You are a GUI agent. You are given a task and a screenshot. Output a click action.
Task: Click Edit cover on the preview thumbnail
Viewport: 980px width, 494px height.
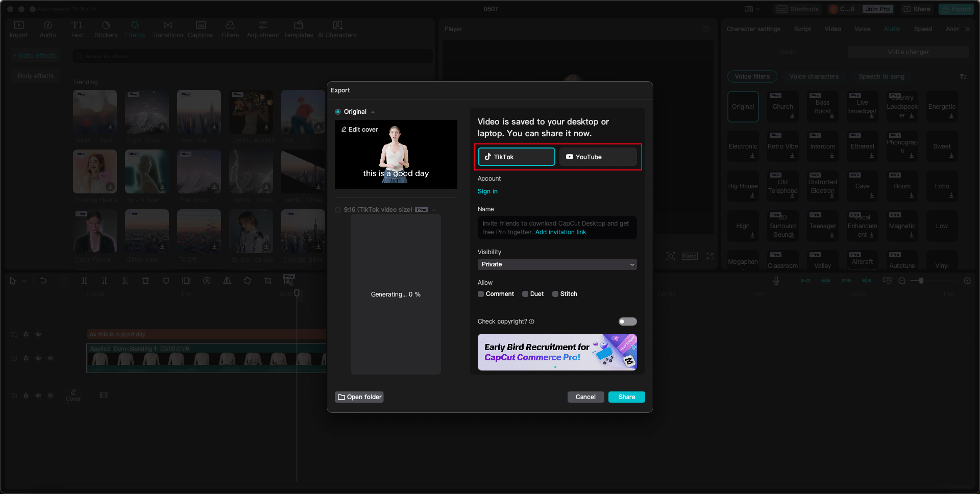click(360, 130)
